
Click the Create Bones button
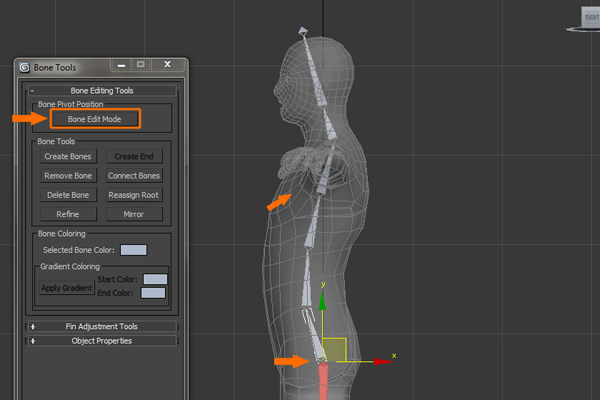click(68, 156)
